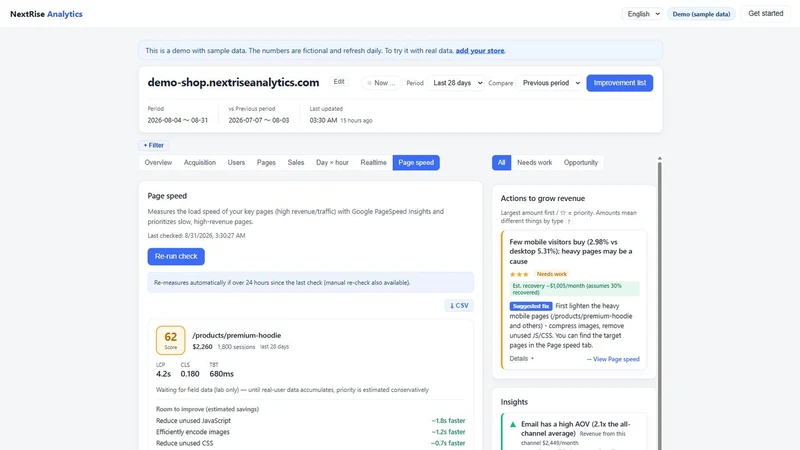800x450 pixels.
Task: Open the View Page speed link
Action: coord(613,359)
